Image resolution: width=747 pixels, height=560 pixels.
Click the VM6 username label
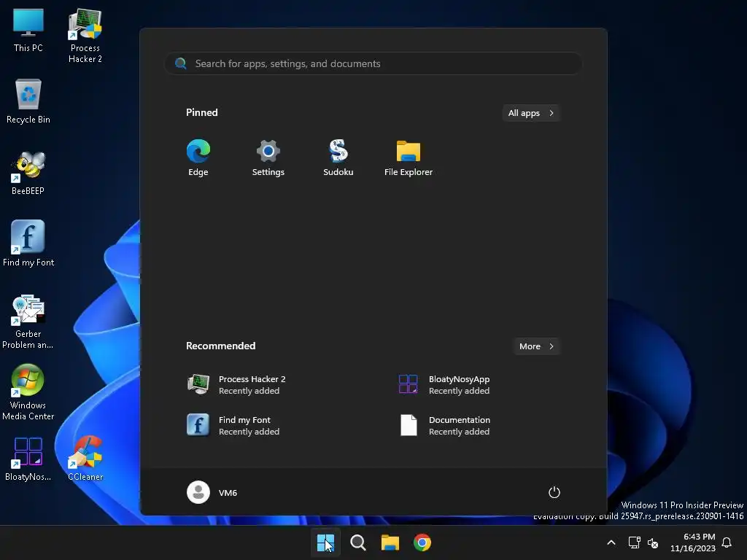click(228, 493)
